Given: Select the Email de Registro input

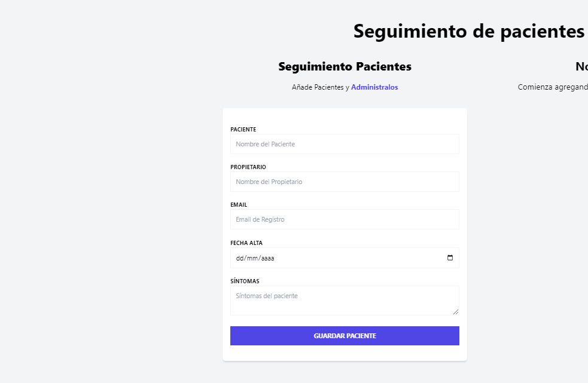Looking at the screenshot, I should pyautogui.click(x=345, y=219).
